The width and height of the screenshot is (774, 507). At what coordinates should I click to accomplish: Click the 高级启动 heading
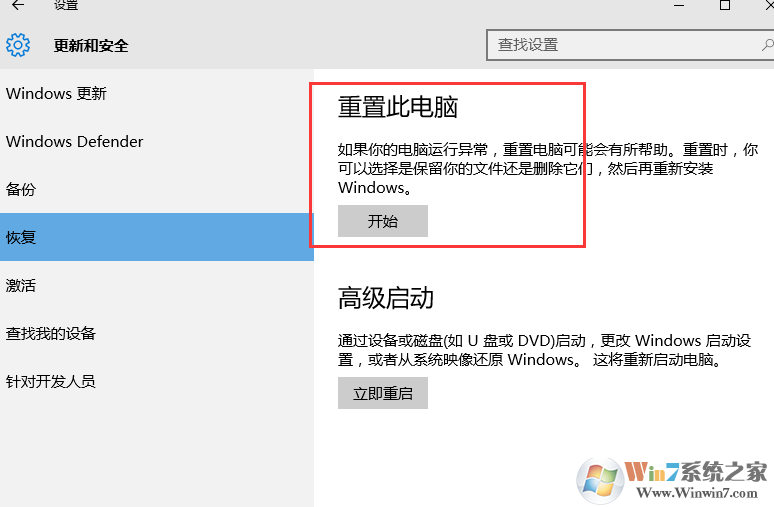pyautogui.click(x=386, y=298)
